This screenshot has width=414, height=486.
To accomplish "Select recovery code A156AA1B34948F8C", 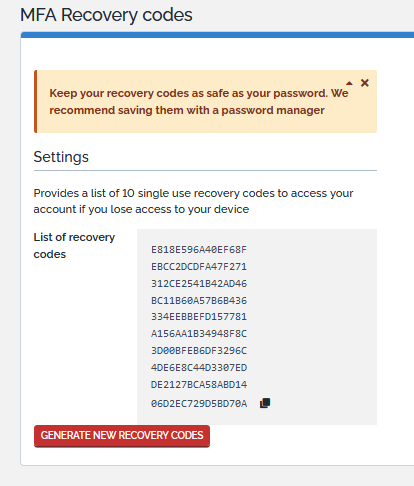I will click(199, 334).
